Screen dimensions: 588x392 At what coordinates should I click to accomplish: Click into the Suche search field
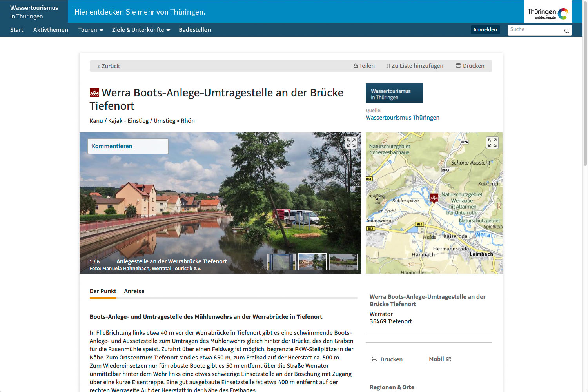point(535,30)
